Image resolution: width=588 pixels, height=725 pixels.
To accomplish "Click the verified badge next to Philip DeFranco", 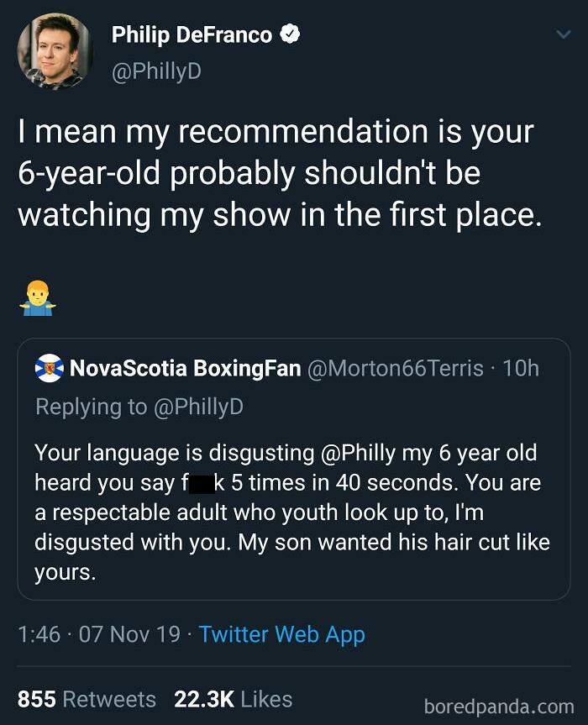I will [291, 35].
